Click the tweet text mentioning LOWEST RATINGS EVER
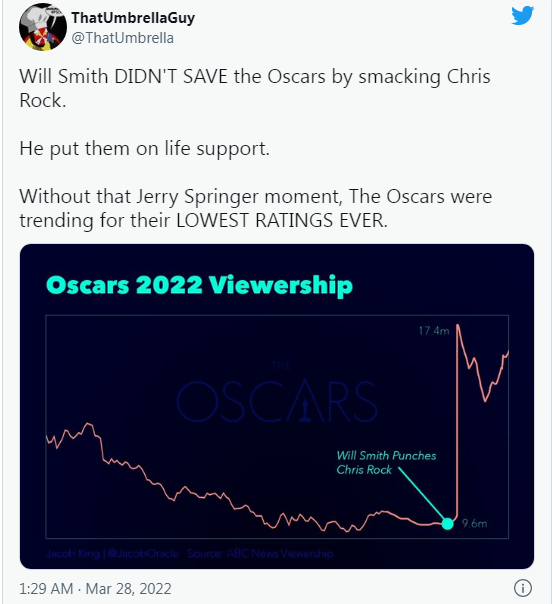552x604 pixels. [256, 208]
